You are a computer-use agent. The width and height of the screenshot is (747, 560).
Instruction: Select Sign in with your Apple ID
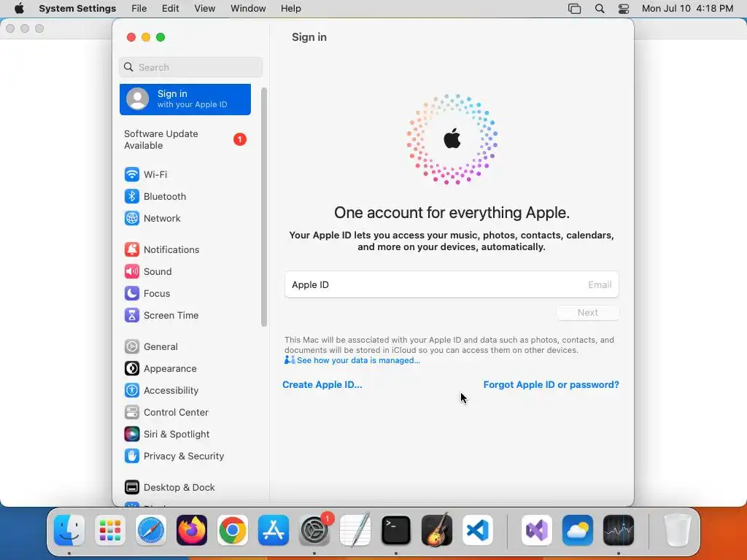tap(185, 99)
